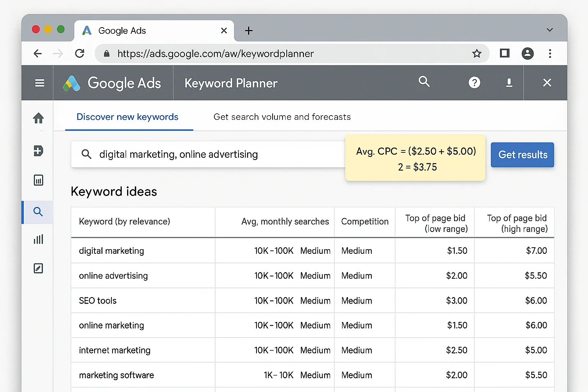Open the Keyword Planner search magnifier in toolbar
This screenshot has width=588, height=392.
424,82
